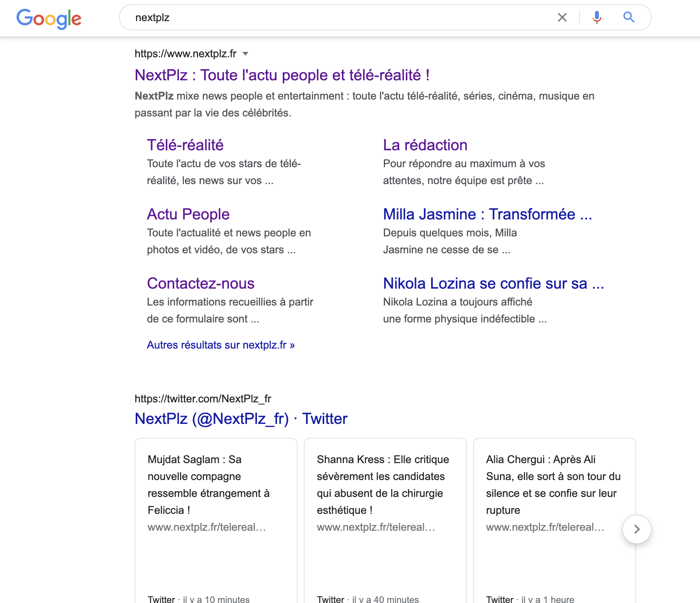
Task: Click nextplz.fr link in Alia Chergui tweet
Action: point(545,527)
